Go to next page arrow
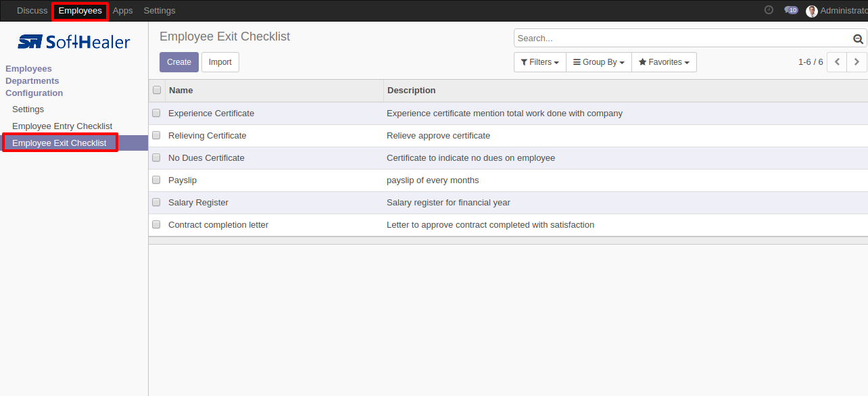The image size is (868, 396). (x=857, y=62)
